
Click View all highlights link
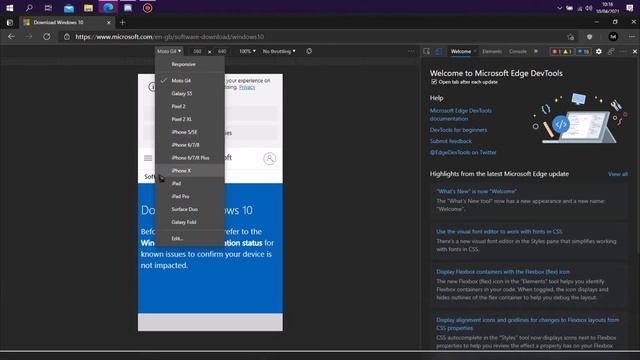(x=618, y=174)
